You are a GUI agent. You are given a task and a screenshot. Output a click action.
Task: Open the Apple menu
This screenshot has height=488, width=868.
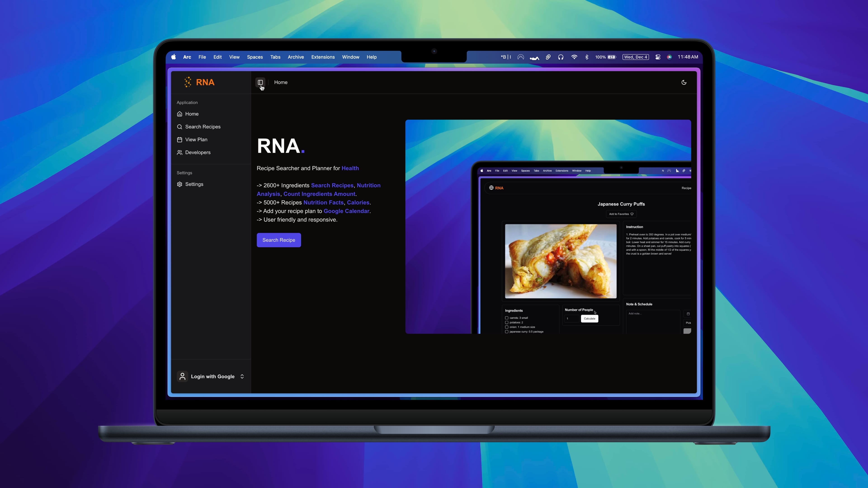(x=174, y=57)
